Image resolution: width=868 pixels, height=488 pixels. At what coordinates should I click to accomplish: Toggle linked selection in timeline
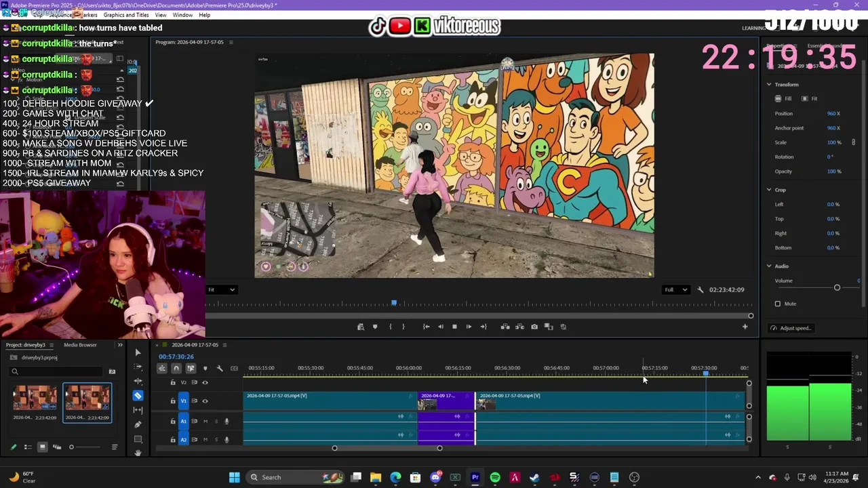[191, 368]
